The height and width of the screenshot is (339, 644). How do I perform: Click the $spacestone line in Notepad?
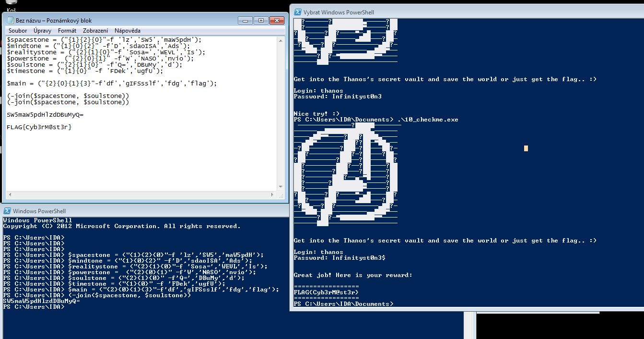(105, 40)
